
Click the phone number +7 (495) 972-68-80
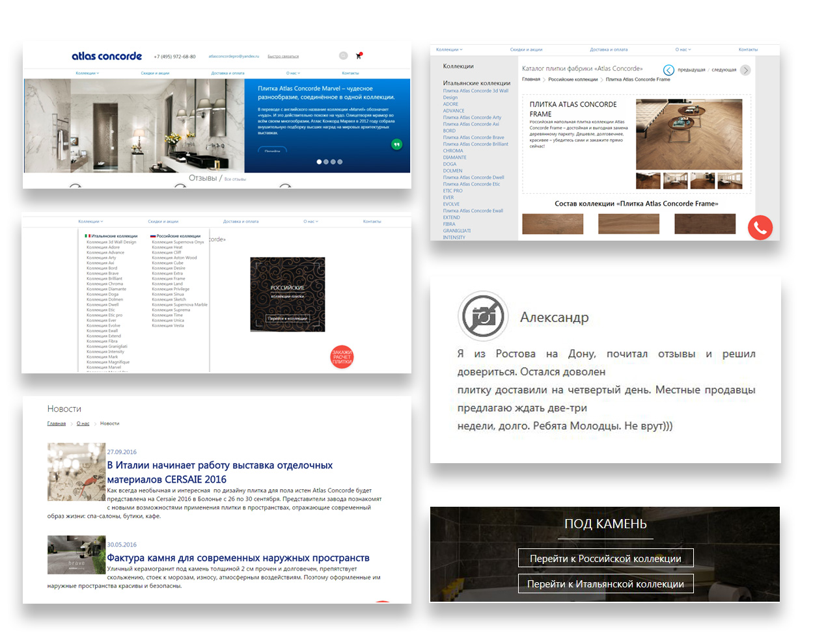pos(174,57)
